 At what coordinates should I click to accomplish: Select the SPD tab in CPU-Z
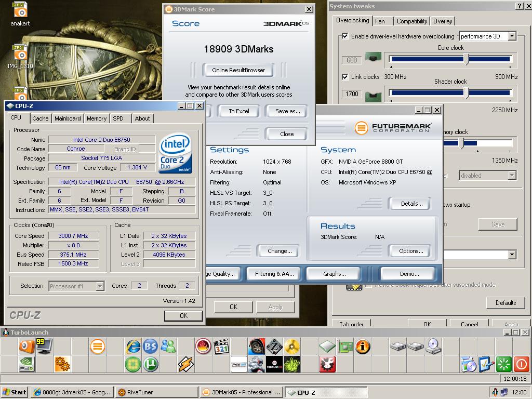click(118, 118)
